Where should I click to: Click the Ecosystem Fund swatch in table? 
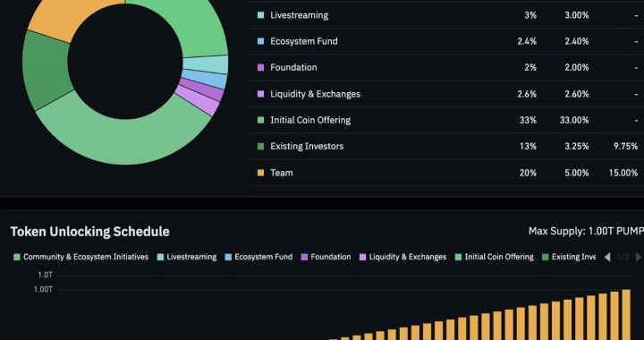(x=260, y=41)
